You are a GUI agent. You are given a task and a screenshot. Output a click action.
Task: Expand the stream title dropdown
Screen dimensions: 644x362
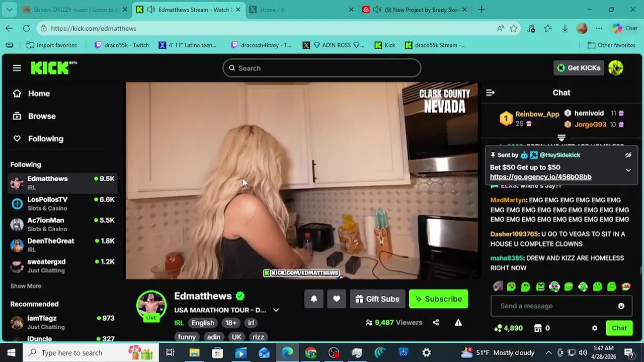(276, 310)
